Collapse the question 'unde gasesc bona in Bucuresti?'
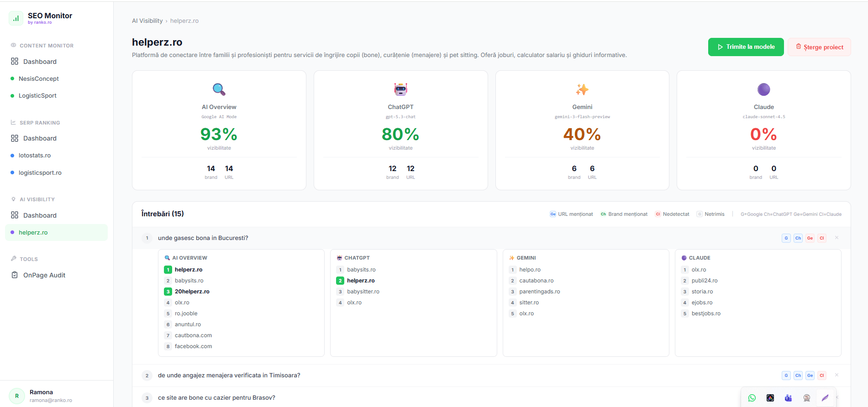Image resolution: width=868 pixels, height=407 pixels. [x=203, y=238]
